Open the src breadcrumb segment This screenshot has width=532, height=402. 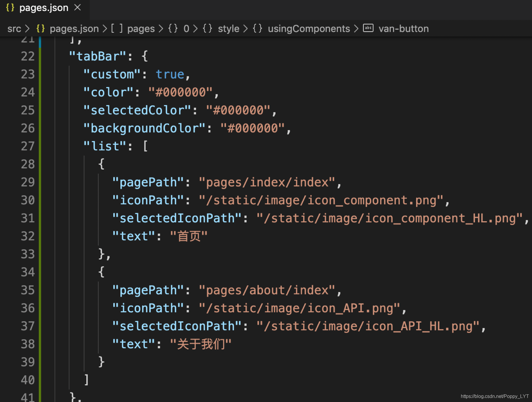(x=14, y=29)
